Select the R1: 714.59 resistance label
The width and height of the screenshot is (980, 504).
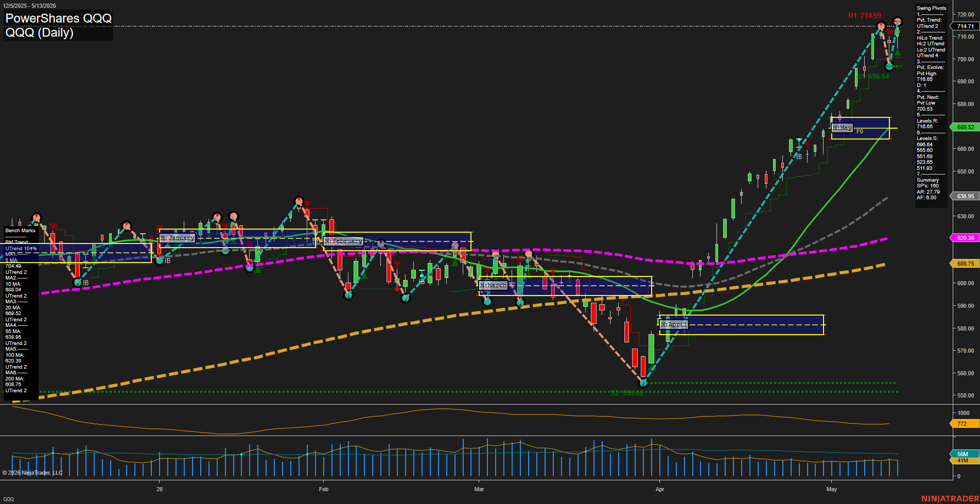click(865, 16)
